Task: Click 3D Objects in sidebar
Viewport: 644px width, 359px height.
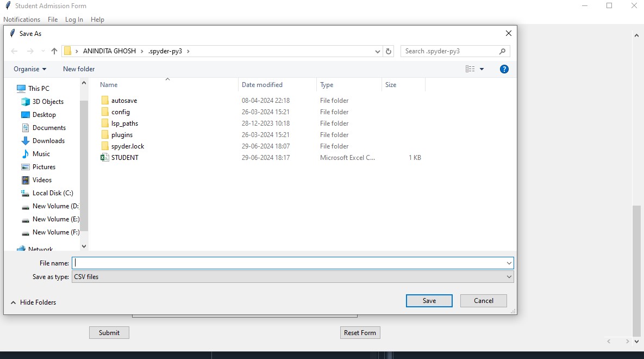Action: coord(48,102)
